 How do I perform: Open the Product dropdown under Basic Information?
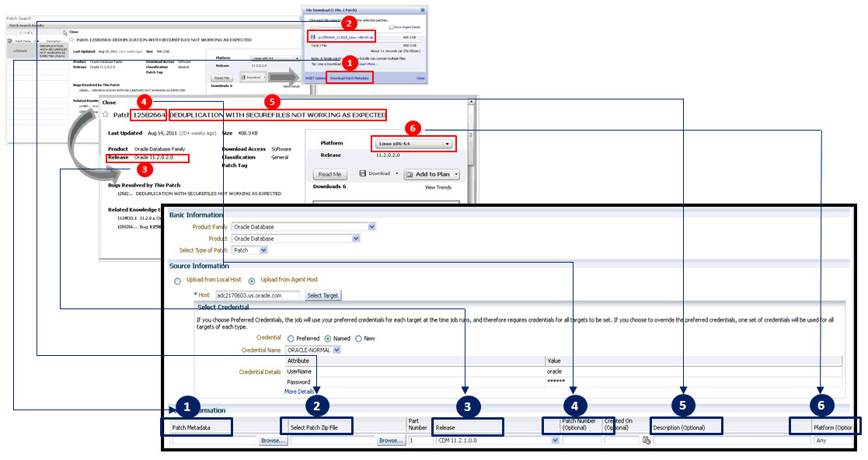[295, 239]
